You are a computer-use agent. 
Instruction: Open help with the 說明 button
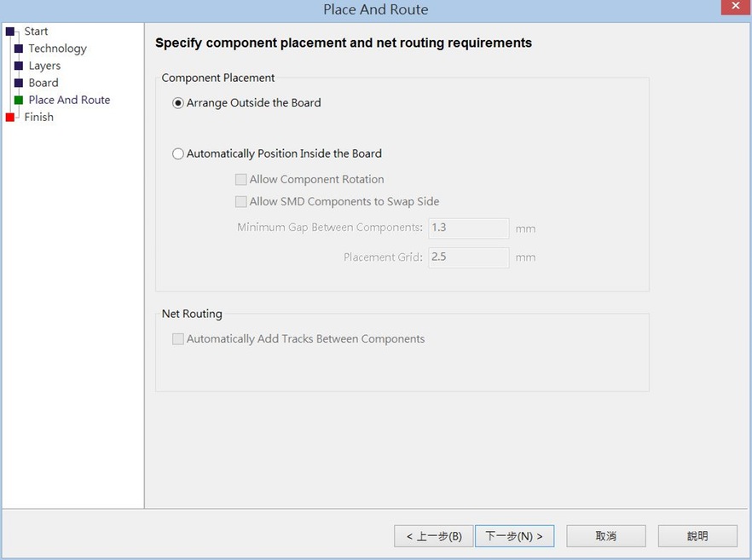(697, 536)
